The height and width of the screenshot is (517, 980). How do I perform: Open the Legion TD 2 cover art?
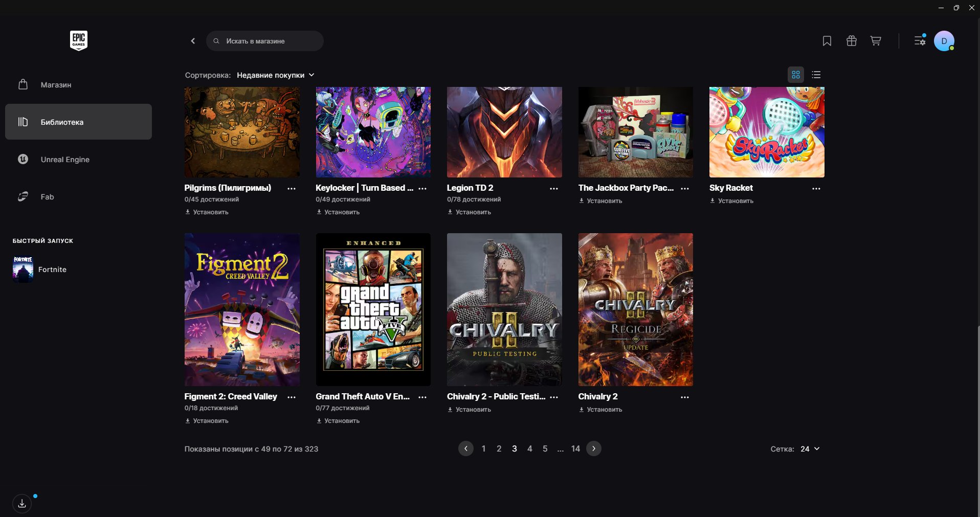click(x=504, y=132)
